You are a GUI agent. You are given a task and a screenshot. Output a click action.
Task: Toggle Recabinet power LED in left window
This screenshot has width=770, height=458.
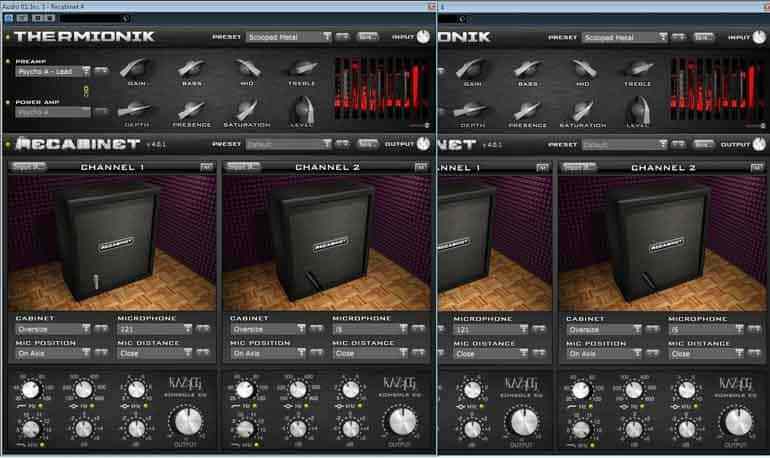click(8, 144)
